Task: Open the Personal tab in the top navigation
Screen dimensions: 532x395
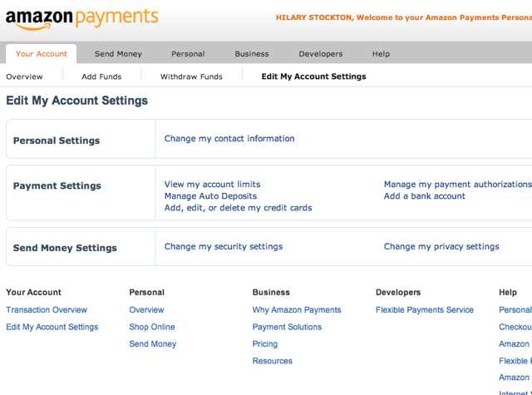Action: pos(188,54)
